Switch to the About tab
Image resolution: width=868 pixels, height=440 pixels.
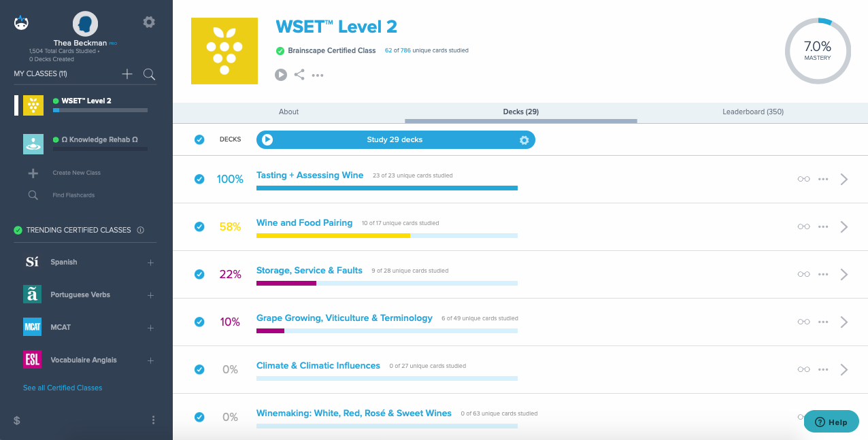click(288, 112)
